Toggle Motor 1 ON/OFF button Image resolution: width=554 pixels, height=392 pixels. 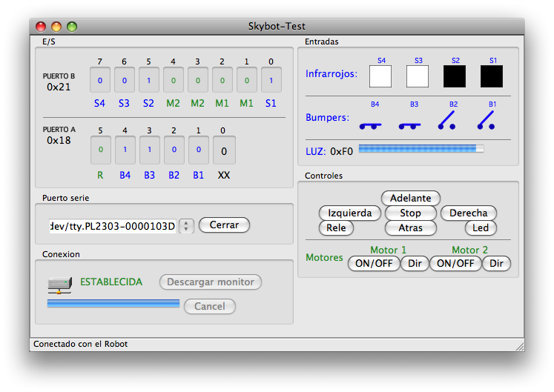coord(373,264)
